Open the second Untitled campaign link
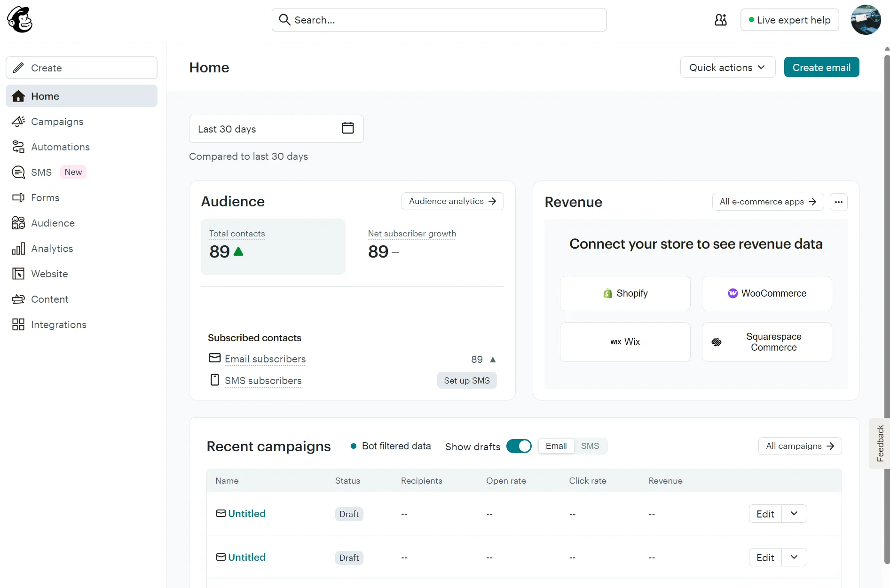Viewport: 890px width, 588px height. coord(247,557)
